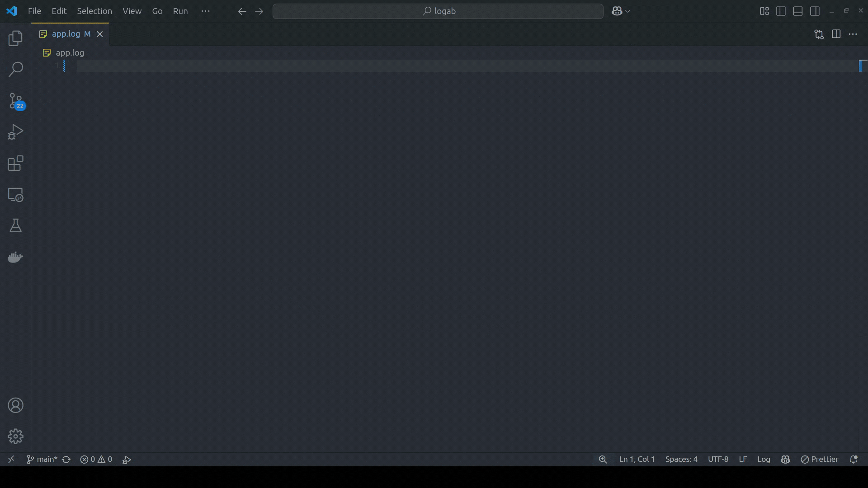Open the Explorer view
868x488 pixels.
15,38
